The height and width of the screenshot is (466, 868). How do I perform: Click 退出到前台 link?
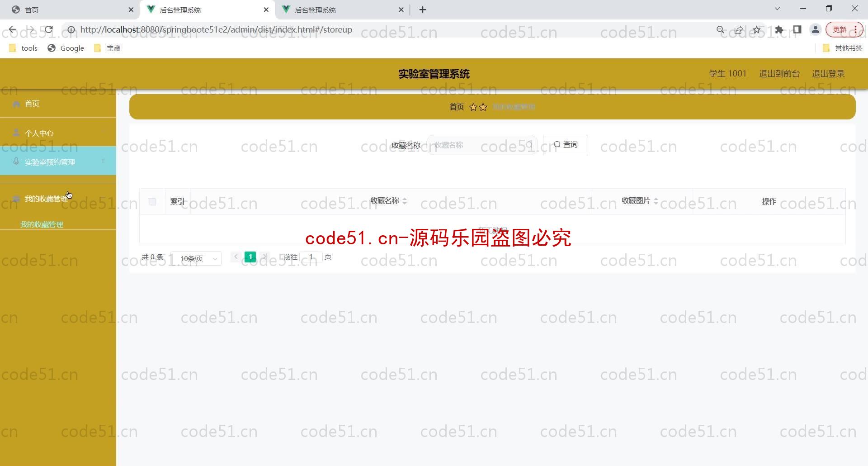pos(779,73)
